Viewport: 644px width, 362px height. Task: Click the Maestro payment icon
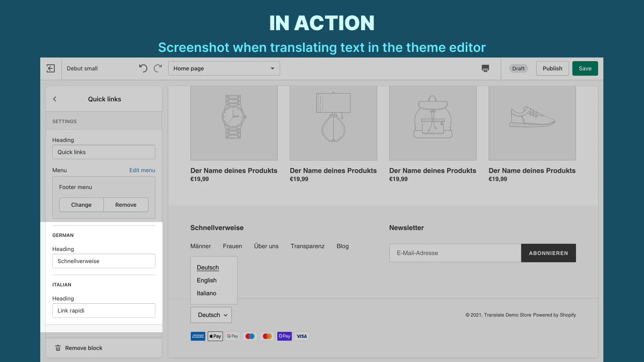click(x=250, y=336)
